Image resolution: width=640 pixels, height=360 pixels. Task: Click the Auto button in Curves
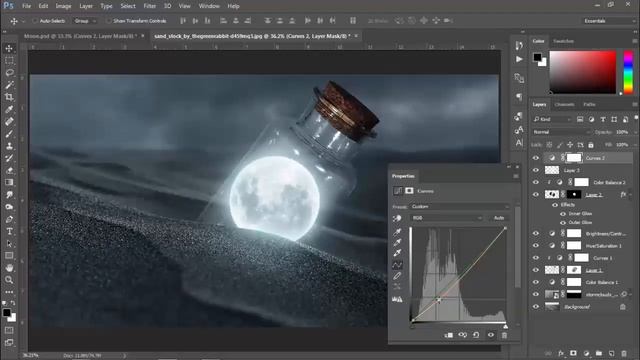(499, 218)
